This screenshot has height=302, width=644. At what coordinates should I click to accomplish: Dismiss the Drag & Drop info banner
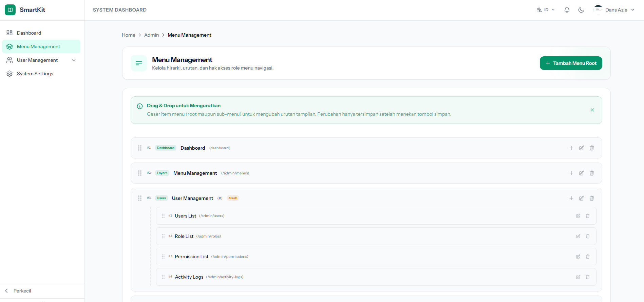coord(592,110)
